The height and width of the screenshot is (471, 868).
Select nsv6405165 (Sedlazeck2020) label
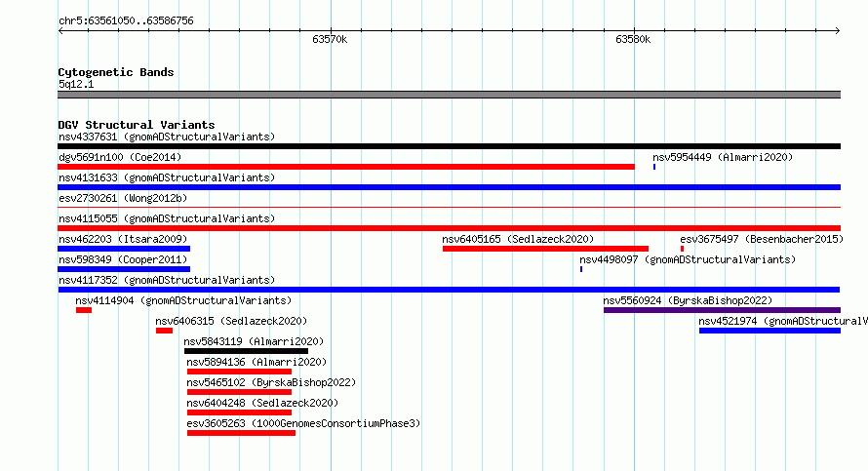[518, 239]
